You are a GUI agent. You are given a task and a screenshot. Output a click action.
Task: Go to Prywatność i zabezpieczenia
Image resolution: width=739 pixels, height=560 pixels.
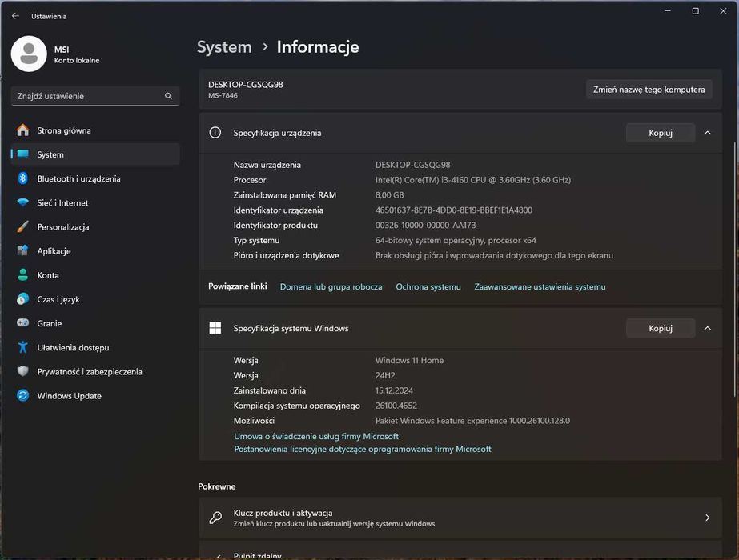pos(95,372)
